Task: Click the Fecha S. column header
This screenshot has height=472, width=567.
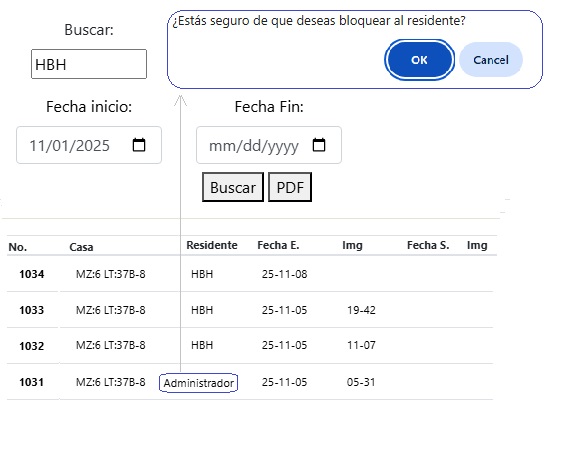Action: [x=428, y=245]
